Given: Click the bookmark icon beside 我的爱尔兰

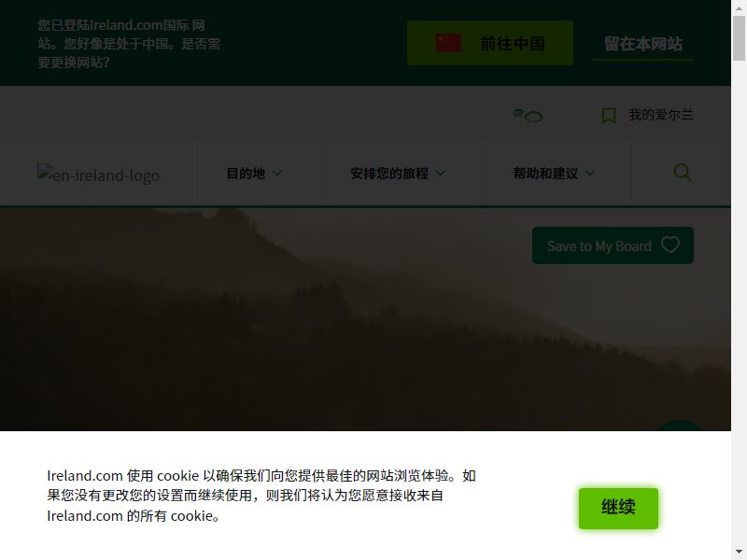Looking at the screenshot, I should [609, 115].
